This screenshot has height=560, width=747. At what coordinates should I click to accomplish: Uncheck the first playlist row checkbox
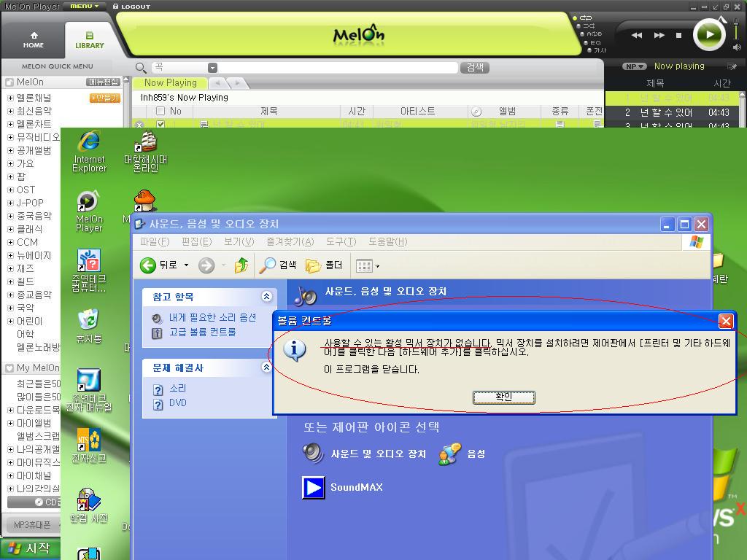pos(160,124)
